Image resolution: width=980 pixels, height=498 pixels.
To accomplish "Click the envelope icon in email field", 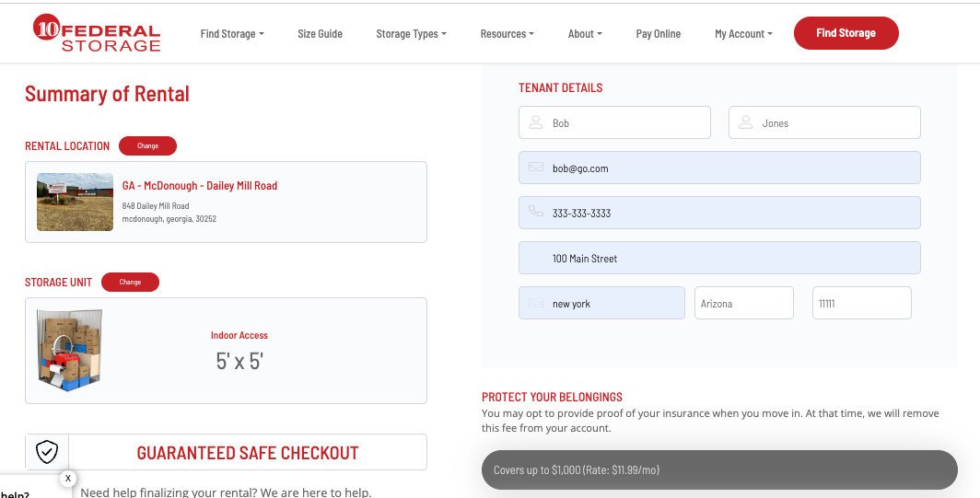I will point(535,168).
